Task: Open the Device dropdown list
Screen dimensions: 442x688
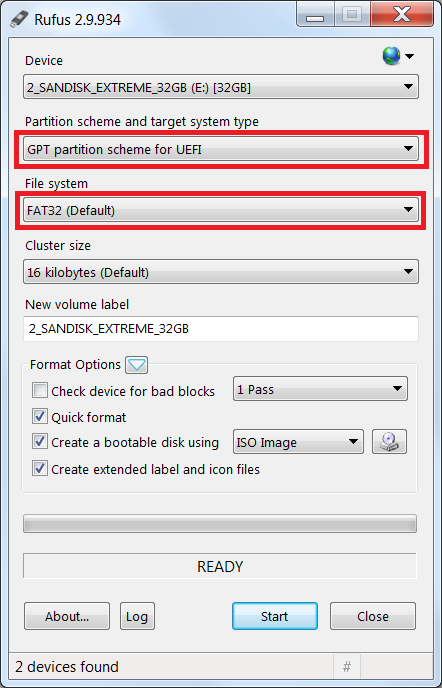Action: tap(221, 87)
